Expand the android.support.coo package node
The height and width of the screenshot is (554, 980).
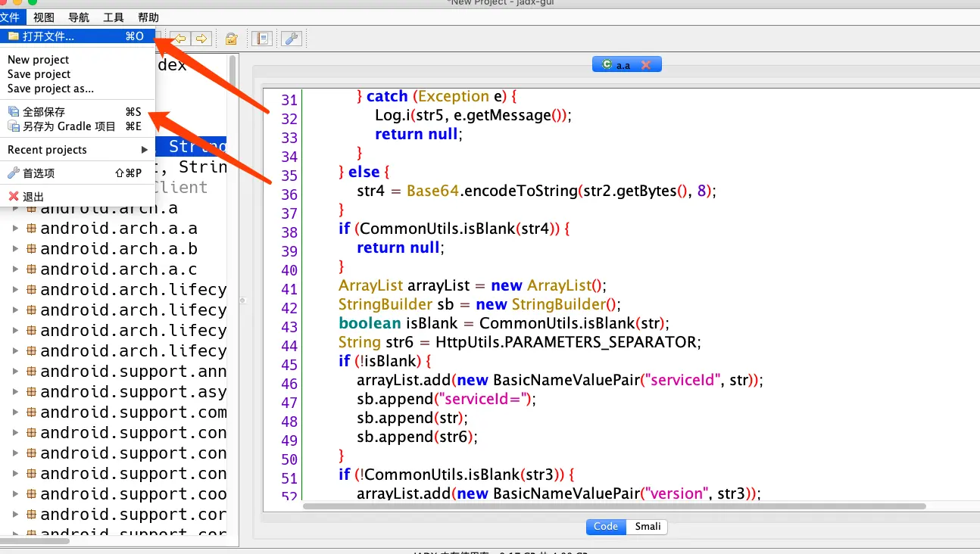(15, 494)
